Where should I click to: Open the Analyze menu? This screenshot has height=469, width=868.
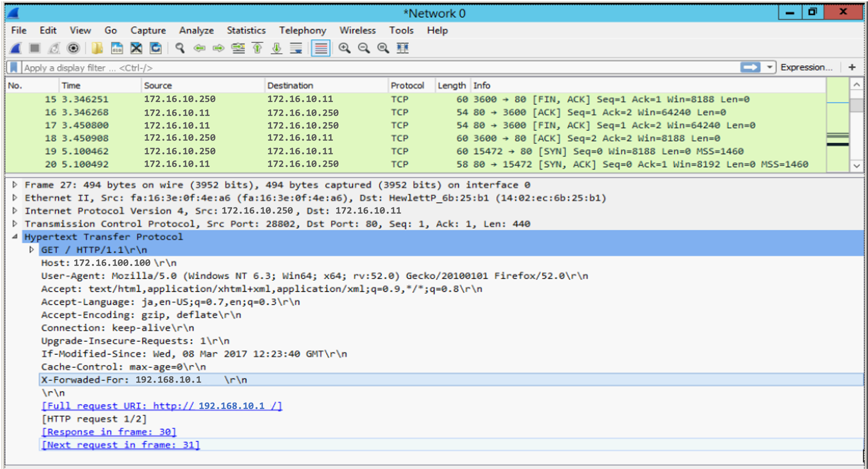(196, 30)
